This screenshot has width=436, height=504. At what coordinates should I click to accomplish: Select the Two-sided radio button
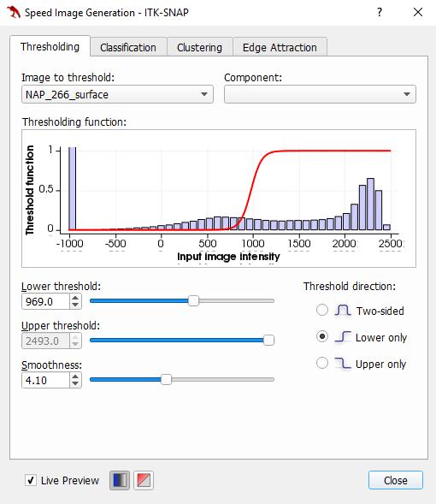click(322, 310)
